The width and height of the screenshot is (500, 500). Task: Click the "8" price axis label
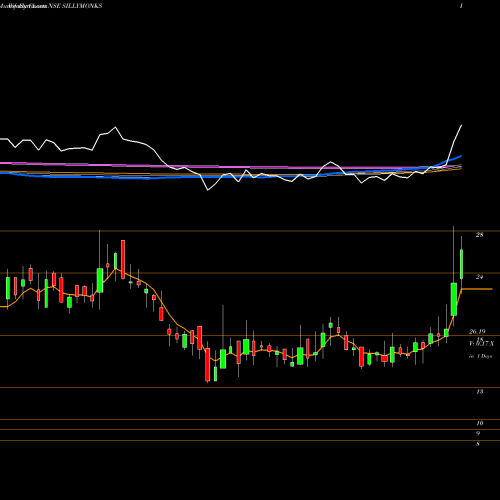478,444
